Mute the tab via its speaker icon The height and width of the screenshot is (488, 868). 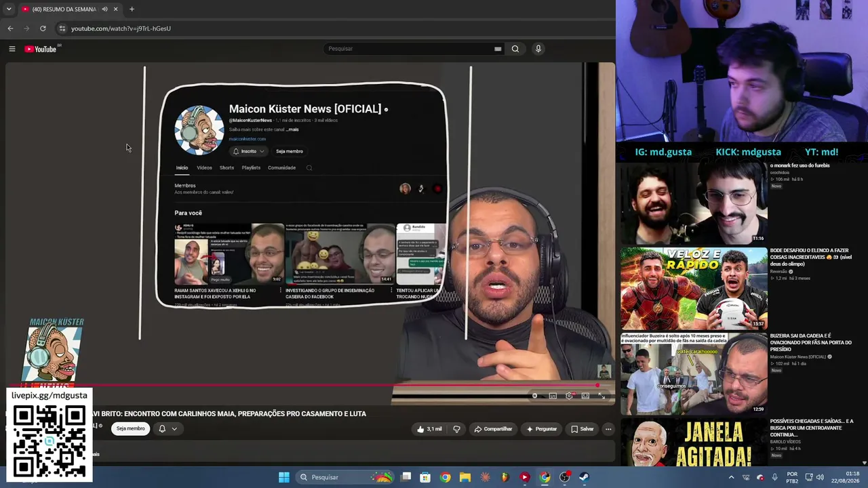coord(104,9)
